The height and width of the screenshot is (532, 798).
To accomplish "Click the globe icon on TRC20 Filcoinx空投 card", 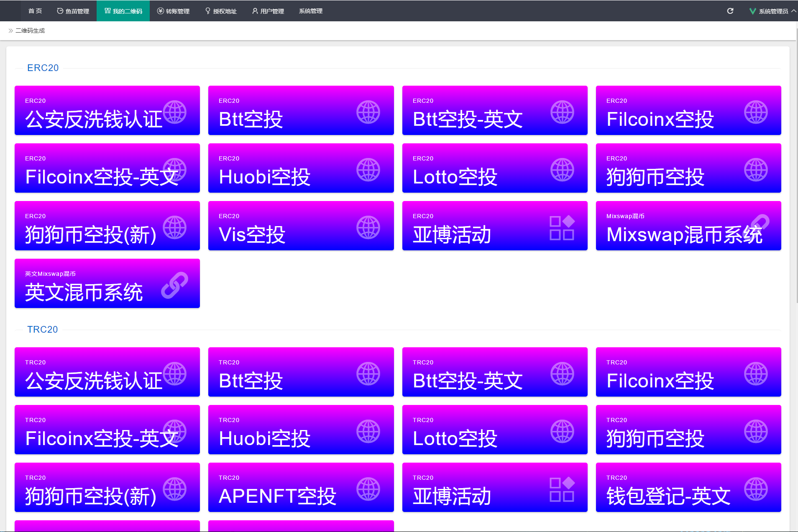I will click(757, 373).
